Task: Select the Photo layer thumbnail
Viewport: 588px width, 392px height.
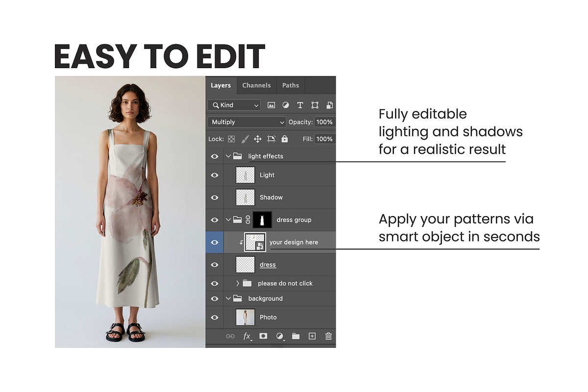Action: (245, 317)
